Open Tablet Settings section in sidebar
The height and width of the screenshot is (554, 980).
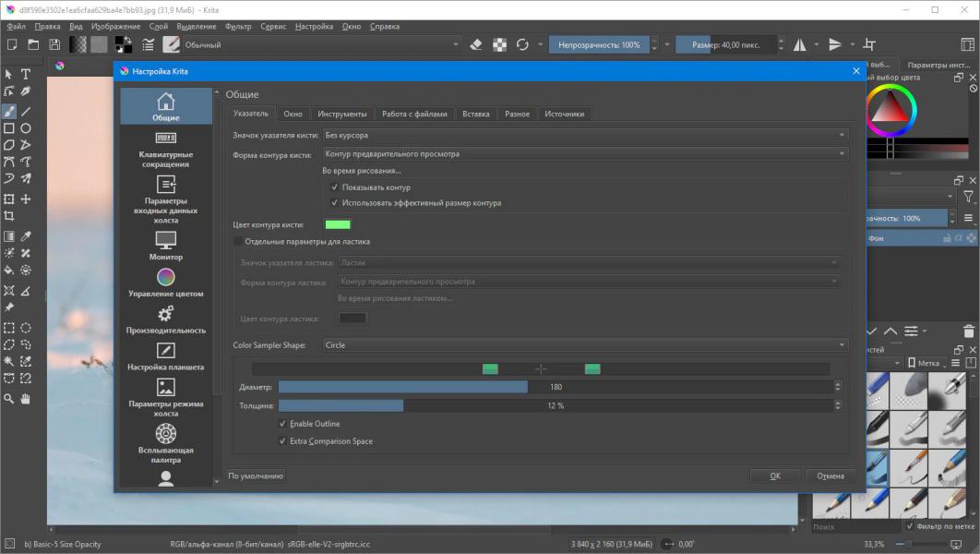166,356
